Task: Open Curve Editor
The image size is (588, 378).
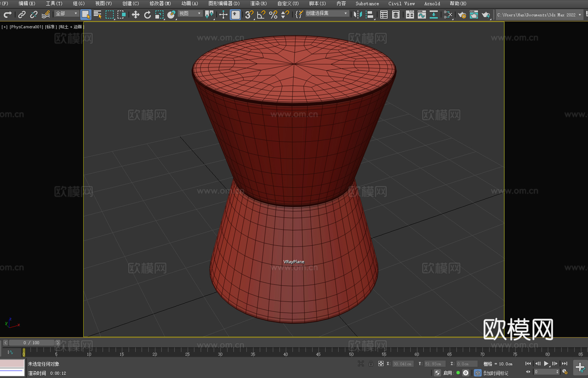Action: click(x=422, y=14)
